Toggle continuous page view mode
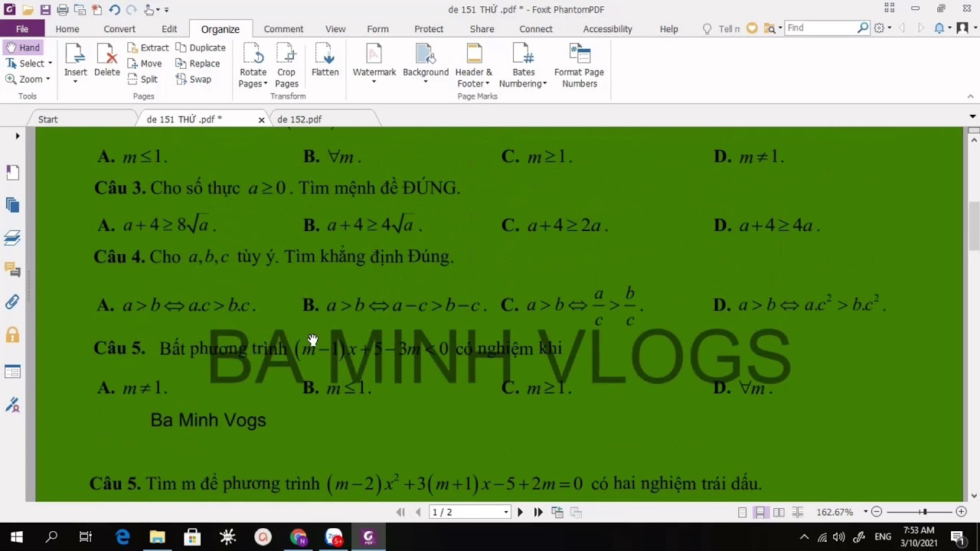The height and width of the screenshot is (551, 980). point(760,512)
